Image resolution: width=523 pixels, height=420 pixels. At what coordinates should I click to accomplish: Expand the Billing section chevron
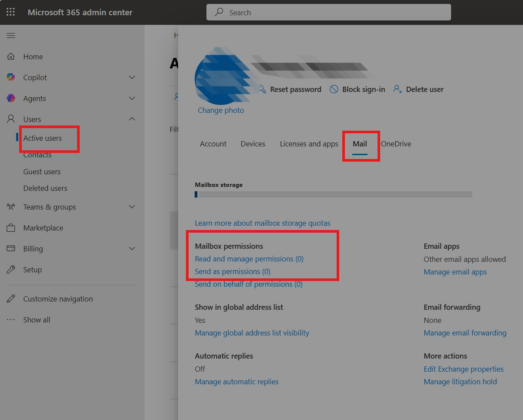click(132, 249)
